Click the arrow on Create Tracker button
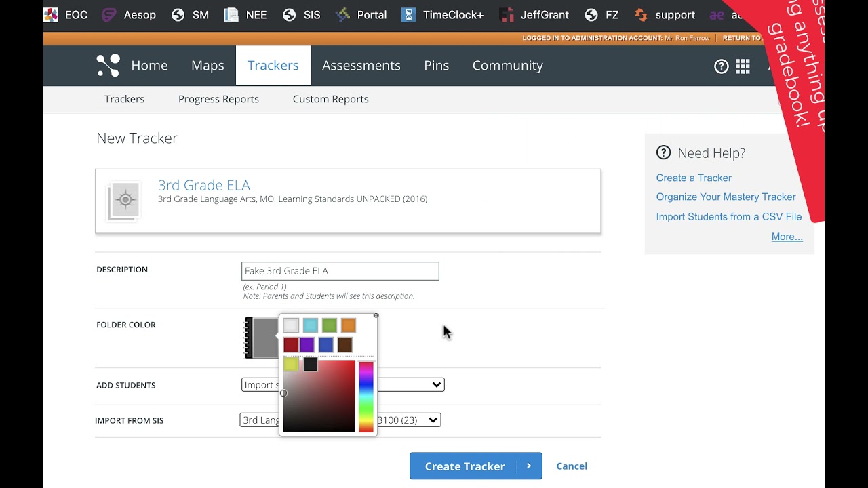The width and height of the screenshot is (868, 488). tap(529, 466)
